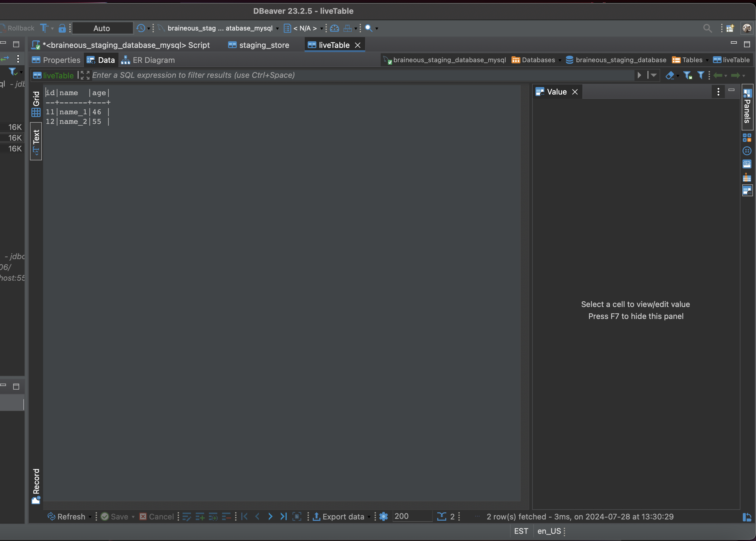This screenshot has width=756, height=541.
Task: Click the delete row icon
Action: (x=227, y=517)
